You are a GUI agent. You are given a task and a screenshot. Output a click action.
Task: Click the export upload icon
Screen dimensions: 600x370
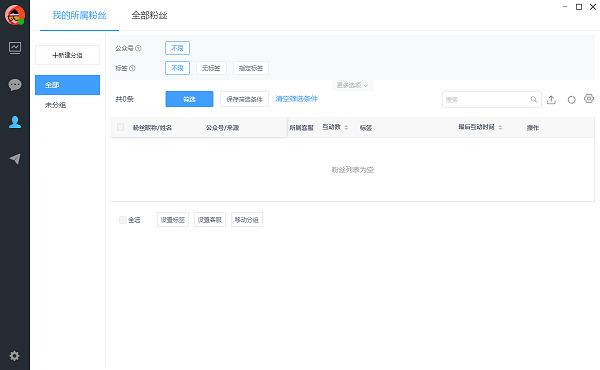[551, 99]
